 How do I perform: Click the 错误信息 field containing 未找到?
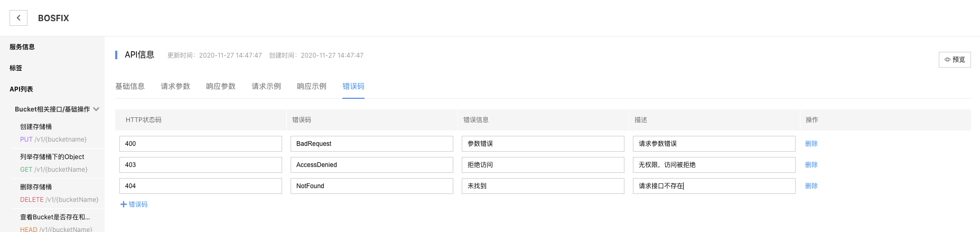point(543,186)
